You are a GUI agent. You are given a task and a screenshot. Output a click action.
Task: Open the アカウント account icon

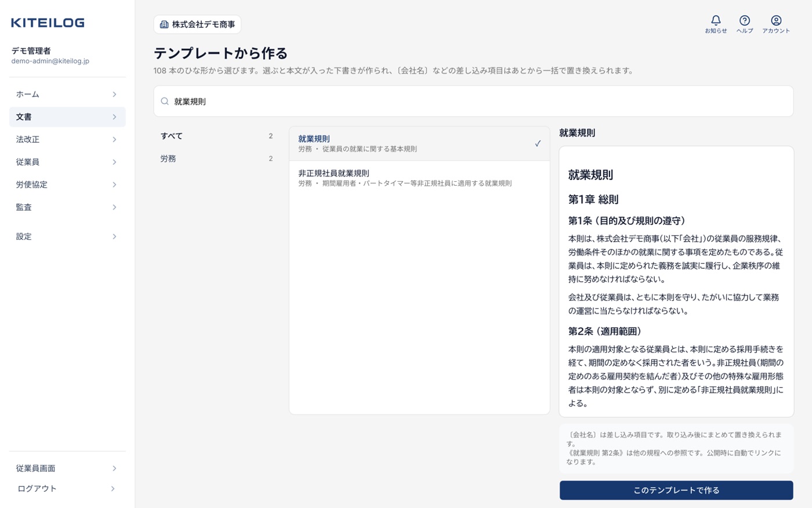(x=776, y=24)
